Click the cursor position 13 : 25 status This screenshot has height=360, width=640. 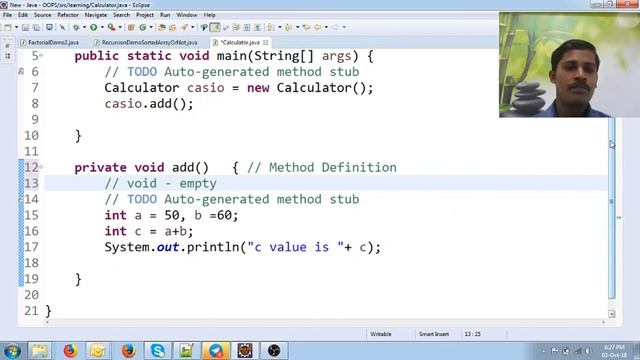pyautogui.click(x=472, y=334)
